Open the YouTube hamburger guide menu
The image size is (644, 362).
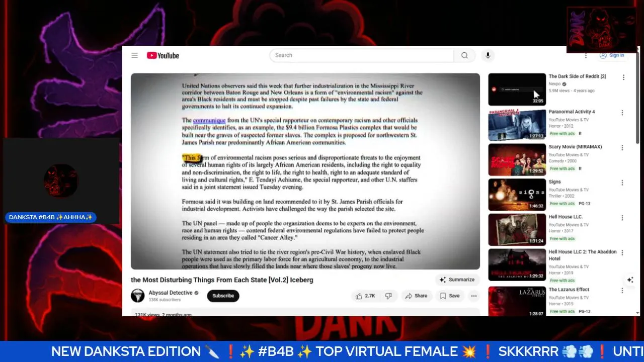(134, 55)
